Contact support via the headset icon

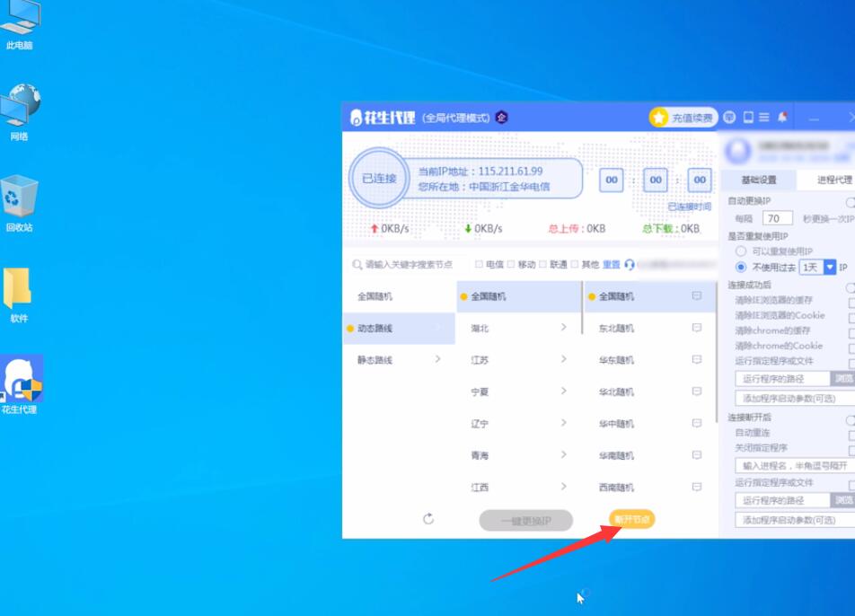[x=630, y=264]
